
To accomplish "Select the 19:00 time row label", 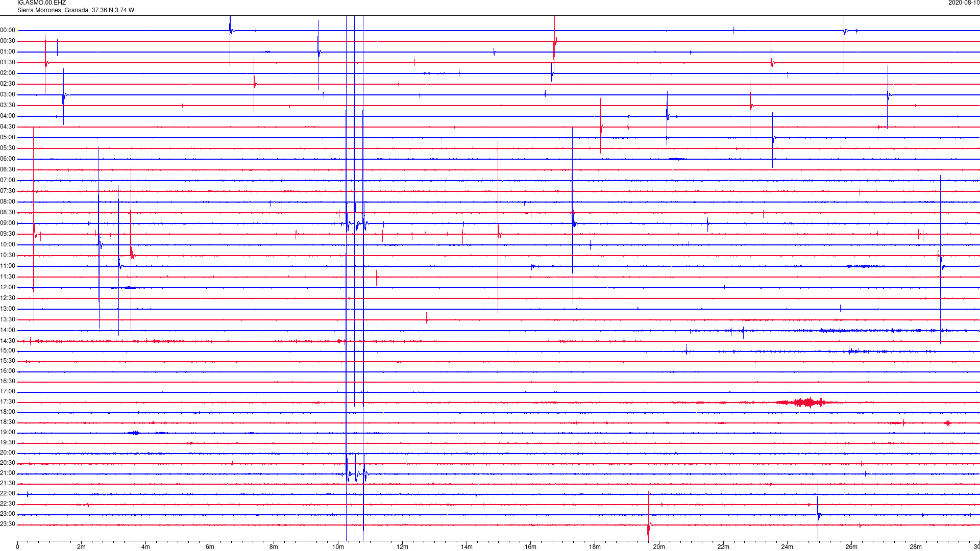I will click(8, 433).
